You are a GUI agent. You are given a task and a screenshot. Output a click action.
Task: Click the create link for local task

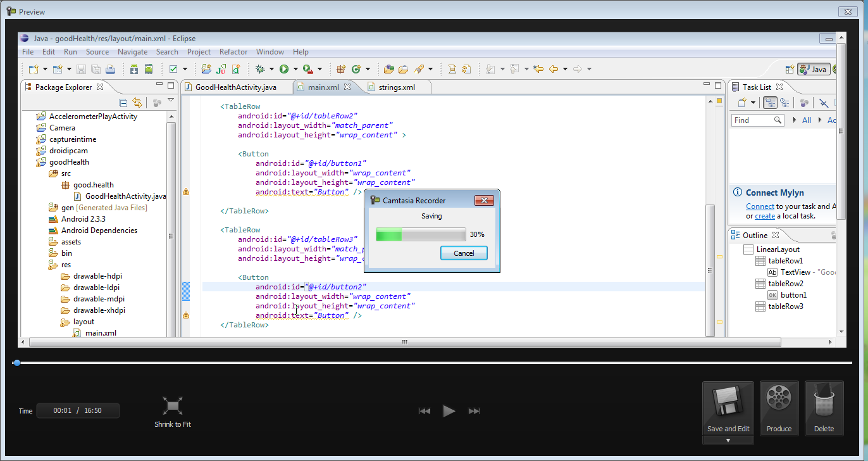point(765,216)
